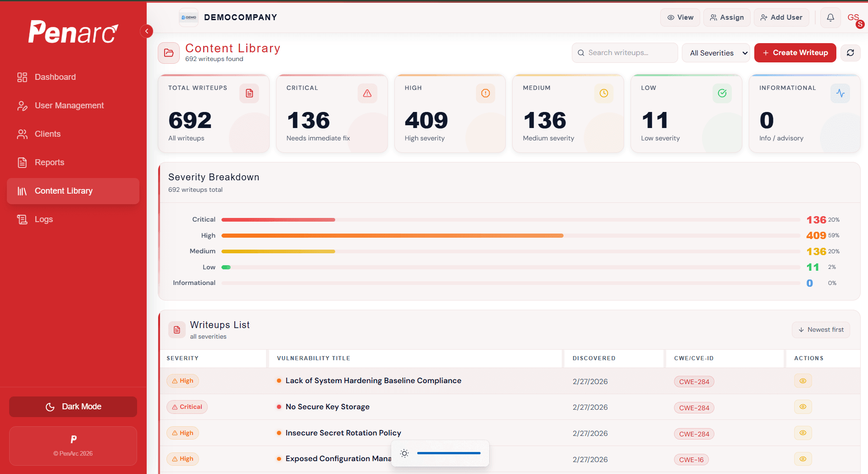Image resolution: width=868 pixels, height=474 pixels.
Task: Open the GS user avatar menu
Action: pyautogui.click(x=853, y=17)
